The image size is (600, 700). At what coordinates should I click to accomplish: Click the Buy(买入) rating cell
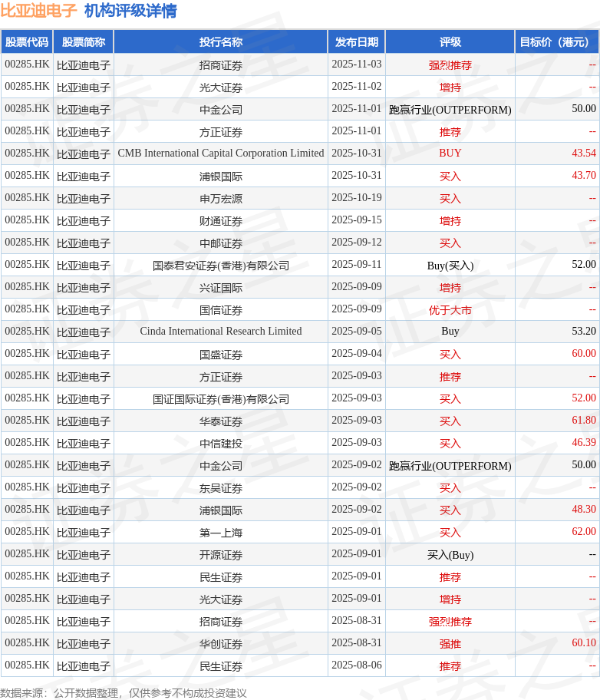[450, 266]
